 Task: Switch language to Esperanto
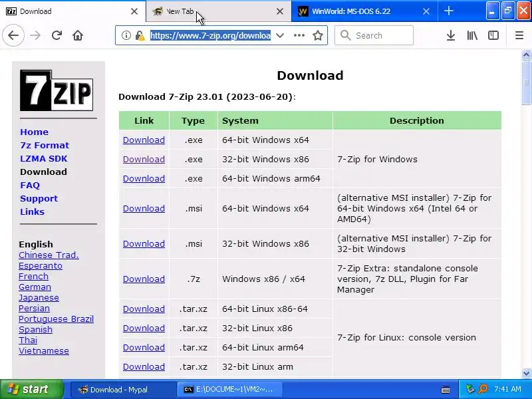coord(41,265)
